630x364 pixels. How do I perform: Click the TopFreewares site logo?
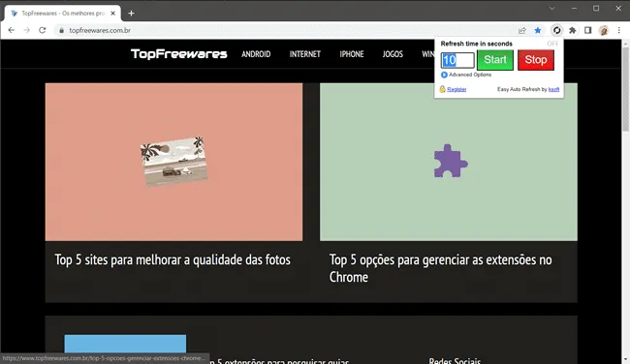178,54
